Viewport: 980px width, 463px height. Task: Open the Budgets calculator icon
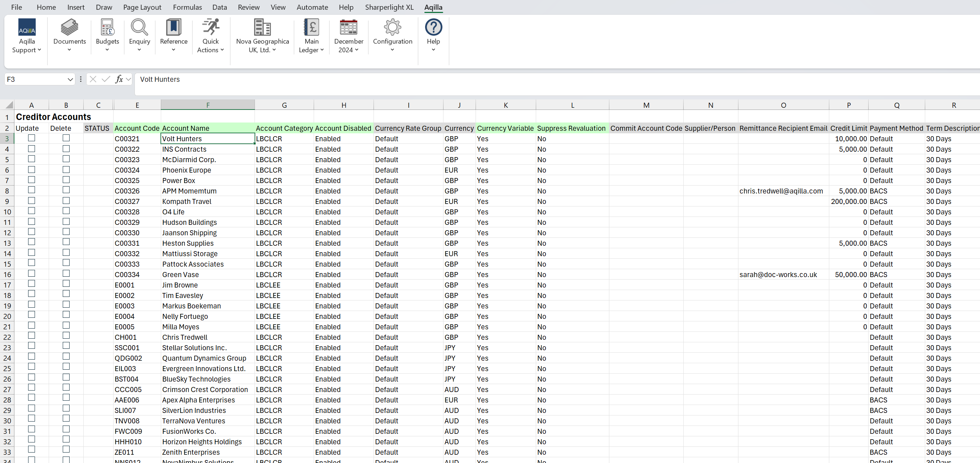tap(107, 28)
